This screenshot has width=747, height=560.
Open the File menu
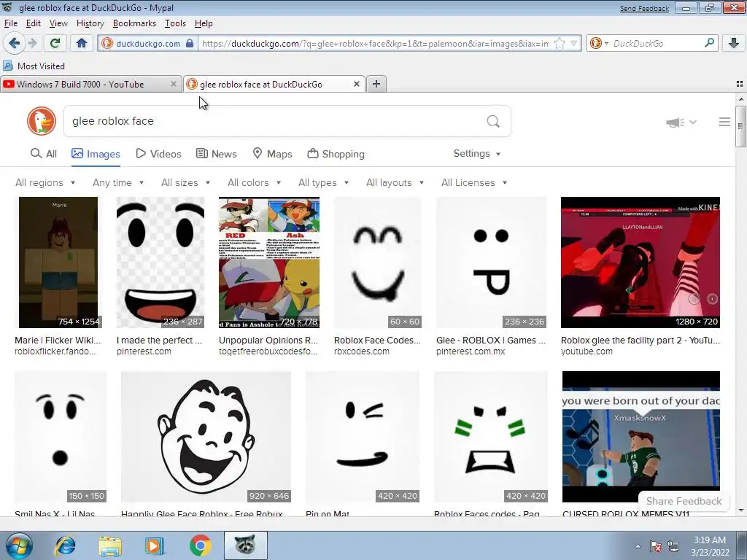pyautogui.click(x=10, y=23)
